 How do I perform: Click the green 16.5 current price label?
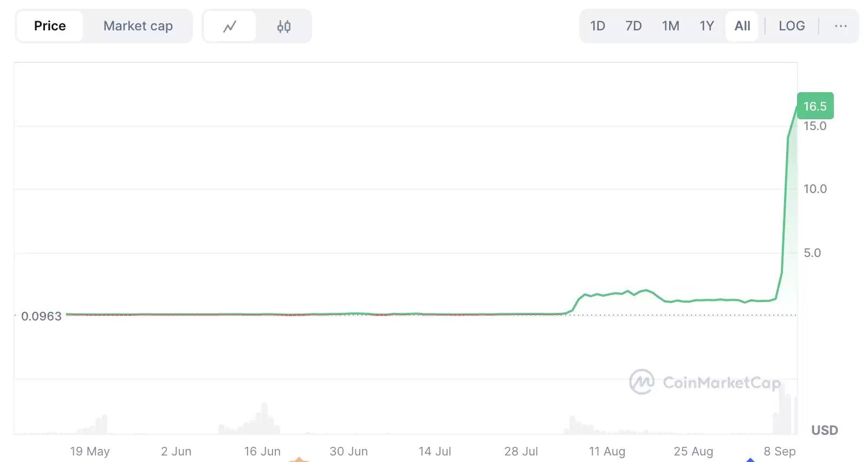[x=815, y=106]
